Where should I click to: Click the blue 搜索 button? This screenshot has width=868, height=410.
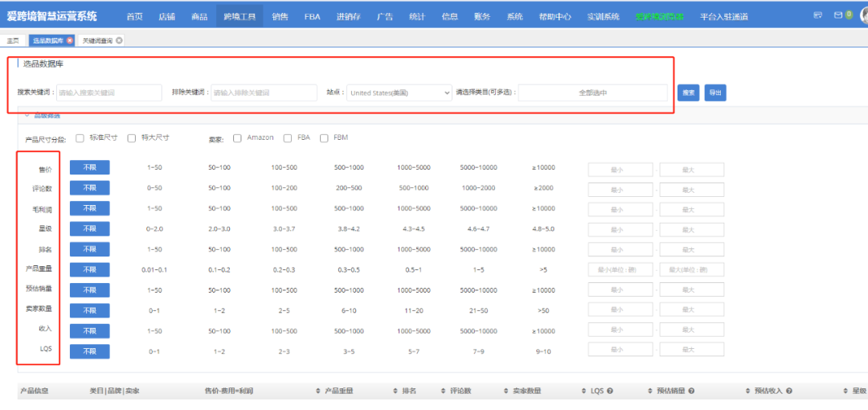click(x=688, y=93)
